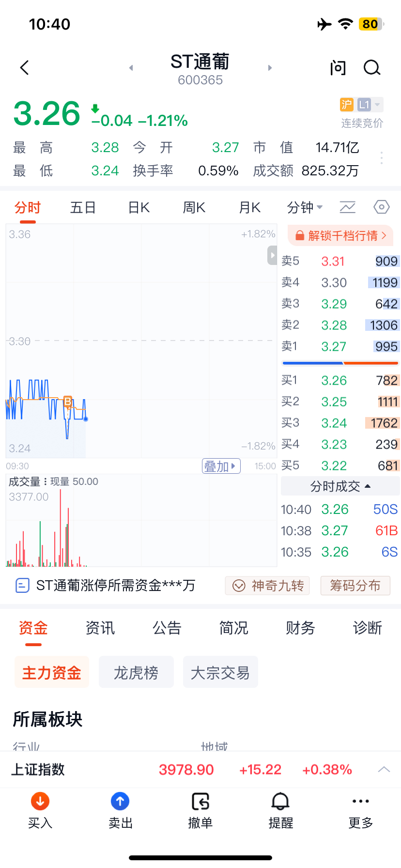
Task: Select the 龙虎榜 chip
Action: point(136,672)
